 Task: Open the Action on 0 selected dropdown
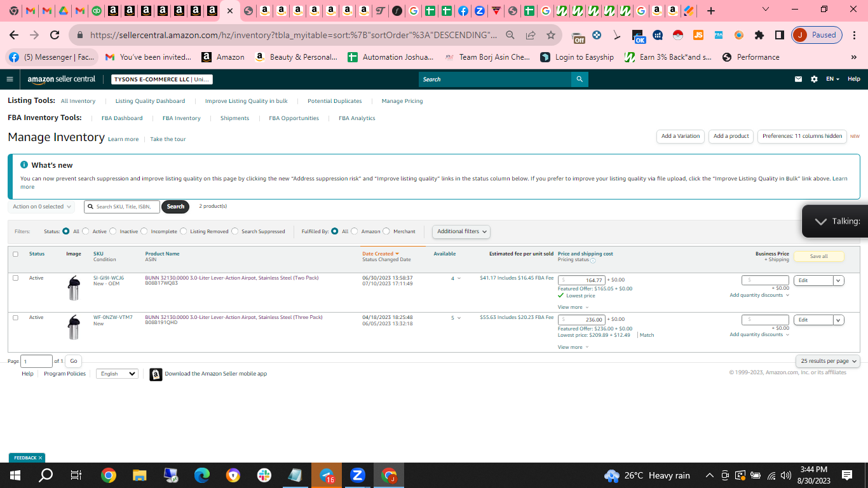41,207
